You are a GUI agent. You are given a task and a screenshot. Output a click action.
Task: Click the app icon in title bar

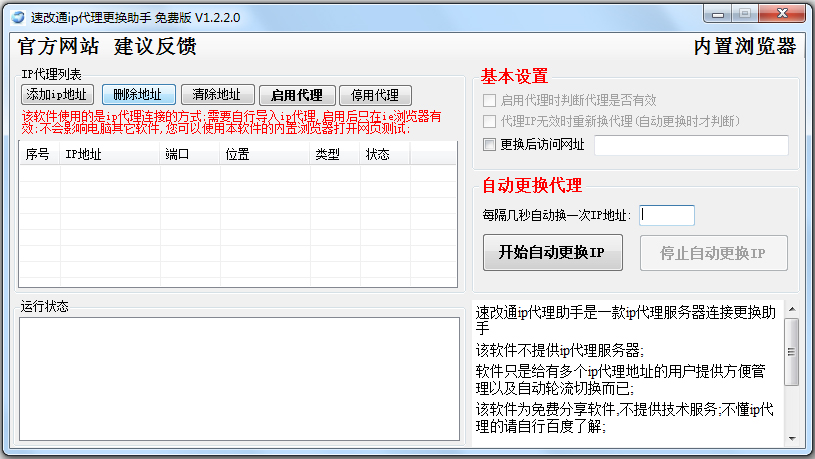(x=18, y=17)
